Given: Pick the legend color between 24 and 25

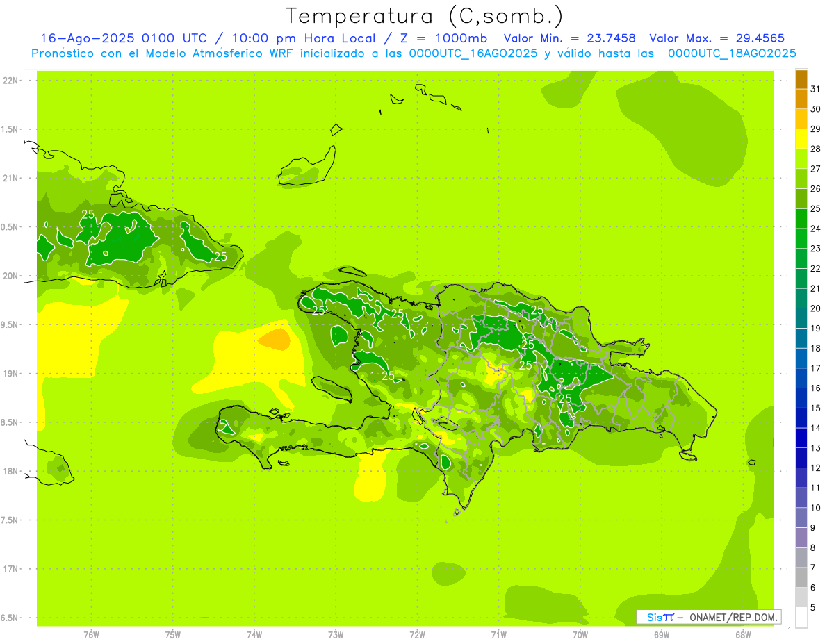Looking at the screenshot, I should 801,218.
